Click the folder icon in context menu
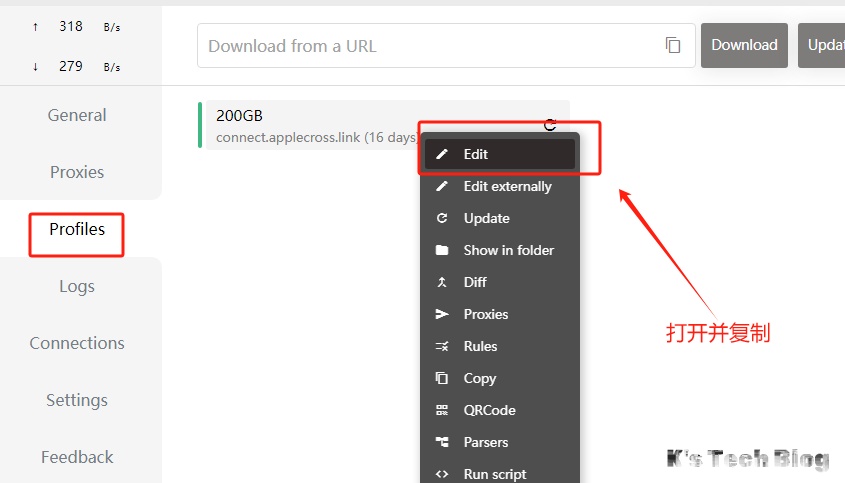This screenshot has height=483, width=845. tap(442, 250)
